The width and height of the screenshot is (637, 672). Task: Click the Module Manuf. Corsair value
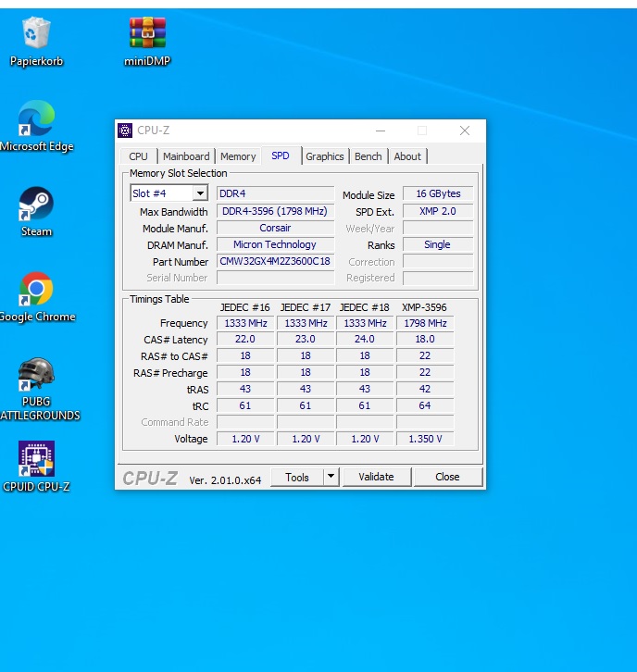click(275, 228)
